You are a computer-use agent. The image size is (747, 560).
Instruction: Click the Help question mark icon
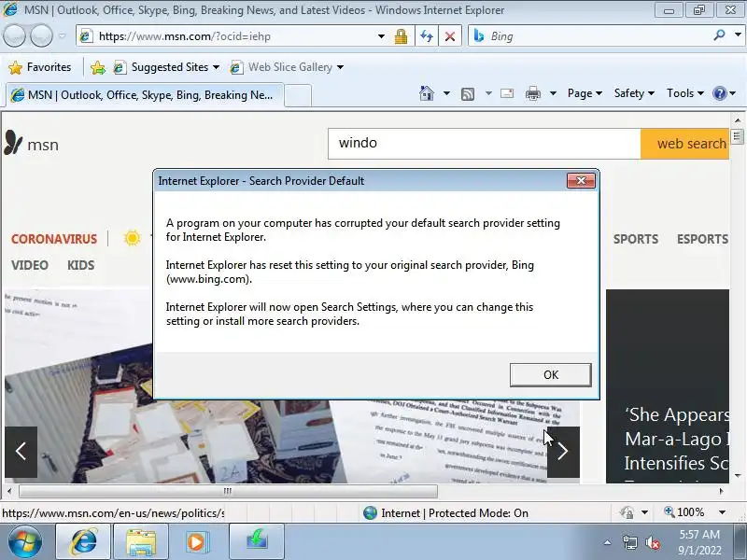coord(719,93)
